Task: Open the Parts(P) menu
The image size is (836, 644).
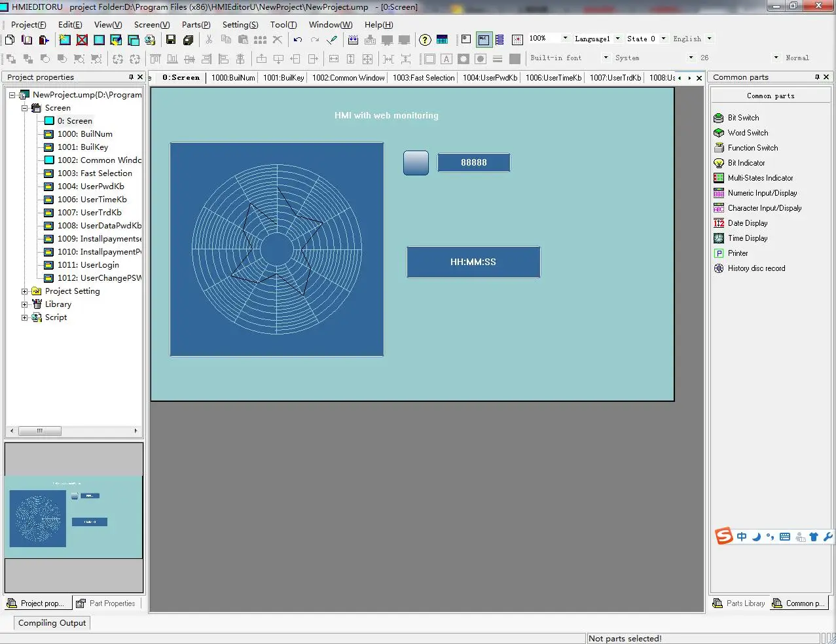Action: (196, 25)
